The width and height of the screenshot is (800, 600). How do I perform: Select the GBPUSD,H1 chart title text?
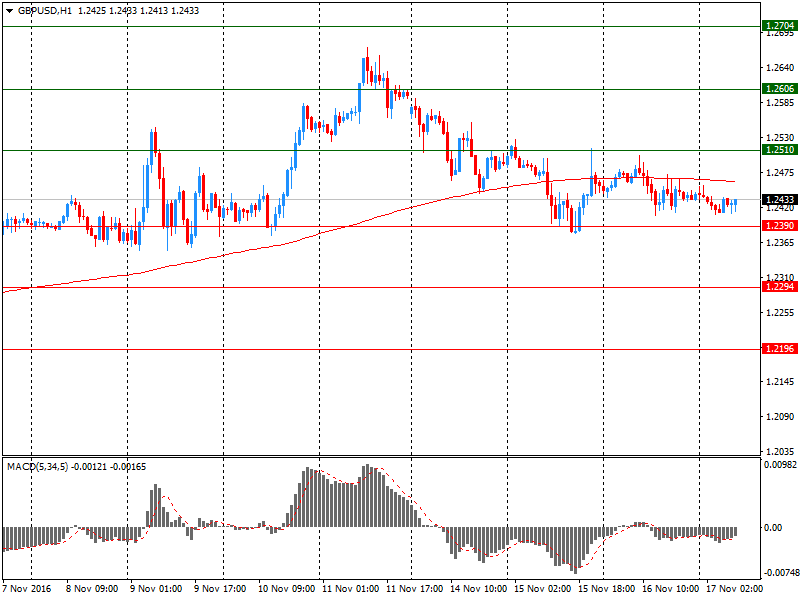[x=45, y=11]
